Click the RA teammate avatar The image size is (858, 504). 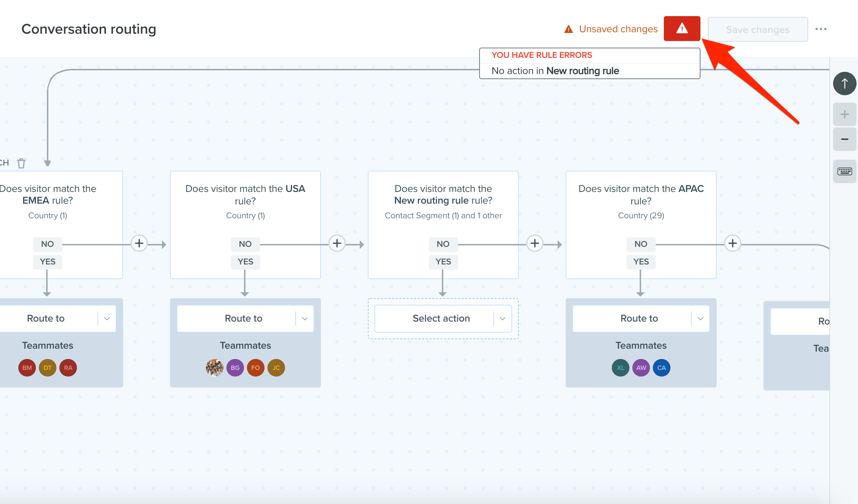tap(68, 368)
